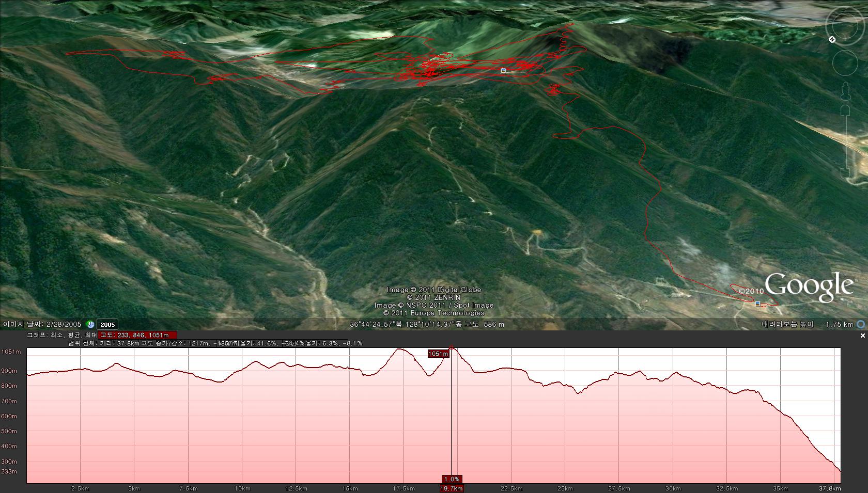868x493 pixels.
Task: Click the imagery date 2/28/2005 text
Action: click(x=42, y=324)
